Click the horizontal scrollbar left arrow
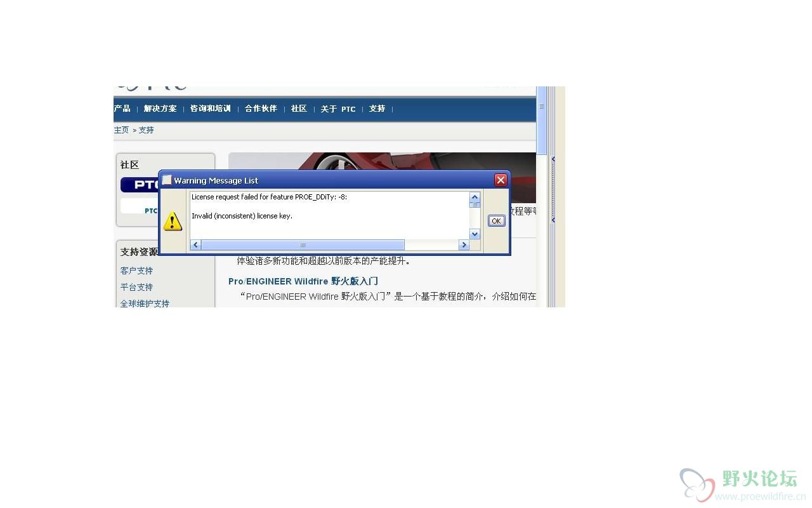Image resolution: width=812 pixels, height=508 pixels. [195, 245]
